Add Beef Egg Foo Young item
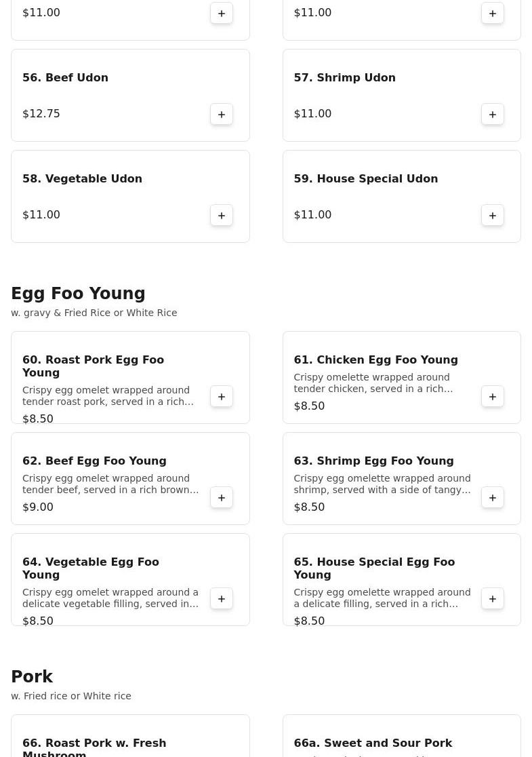 (x=222, y=497)
